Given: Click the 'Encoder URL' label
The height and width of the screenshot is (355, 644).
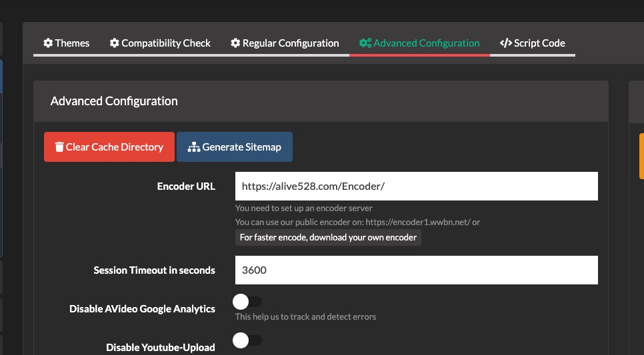Looking at the screenshot, I should [186, 186].
